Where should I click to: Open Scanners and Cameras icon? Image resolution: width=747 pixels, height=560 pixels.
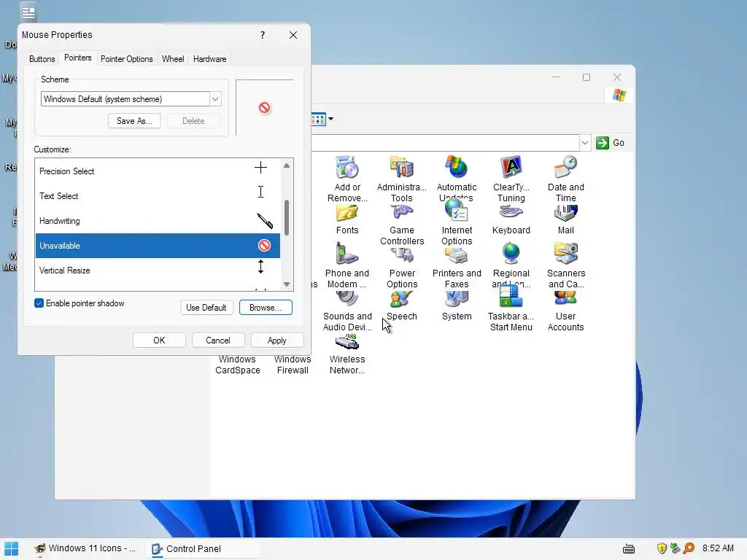(565, 253)
